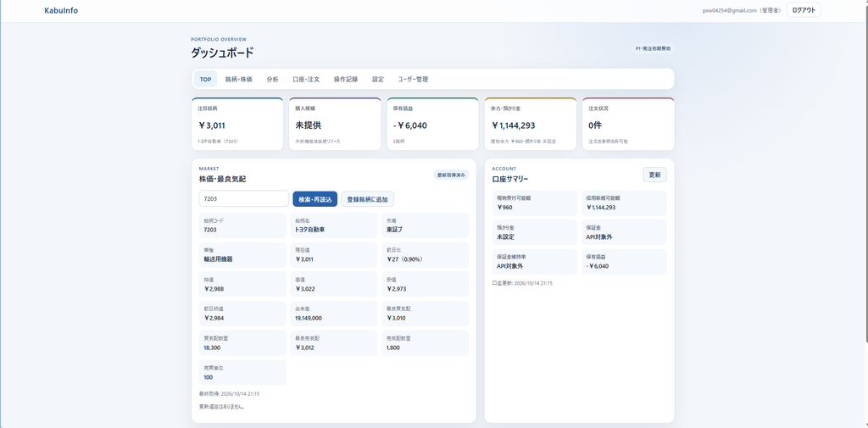
Task: Click the 最終取得 timestamp text
Action: (229, 394)
